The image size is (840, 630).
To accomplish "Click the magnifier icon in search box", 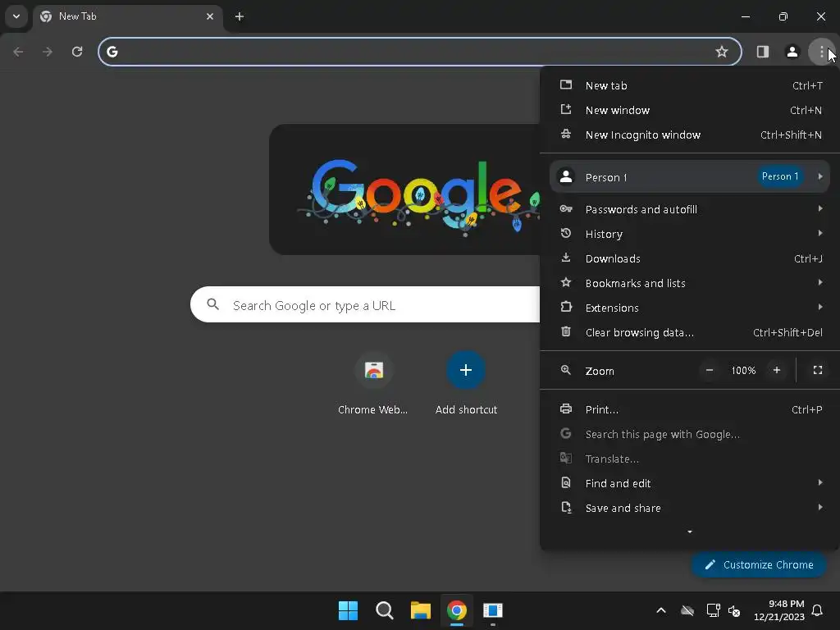I will [x=212, y=304].
